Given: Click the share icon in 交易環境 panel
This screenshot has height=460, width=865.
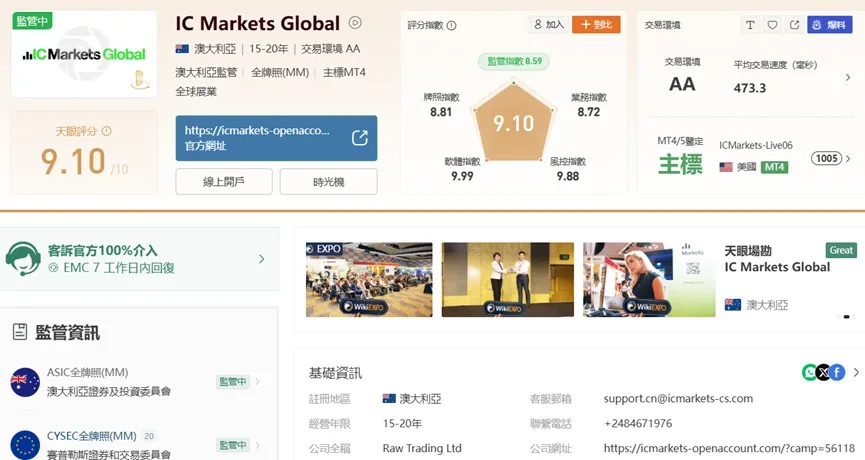Looking at the screenshot, I should coord(794,25).
